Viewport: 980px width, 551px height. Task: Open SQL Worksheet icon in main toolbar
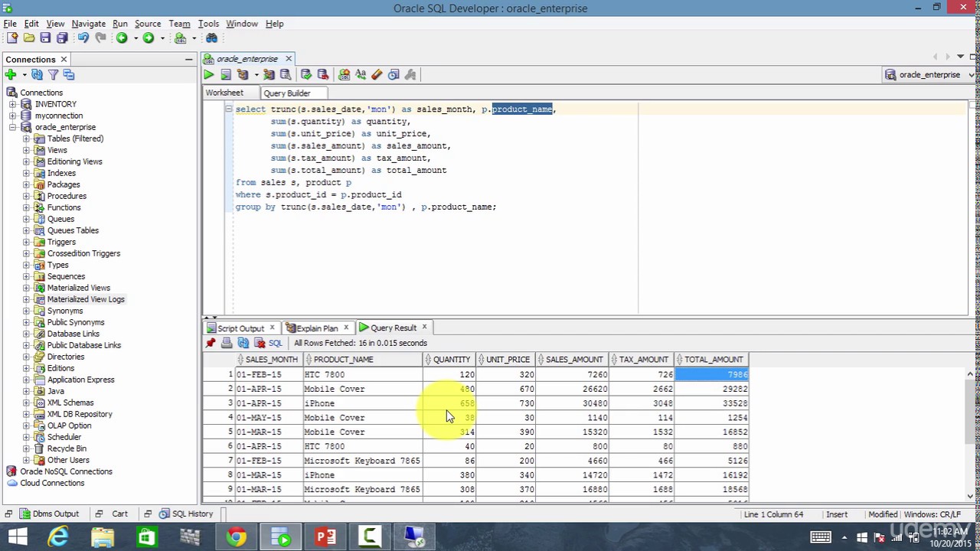[x=181, y=37]
